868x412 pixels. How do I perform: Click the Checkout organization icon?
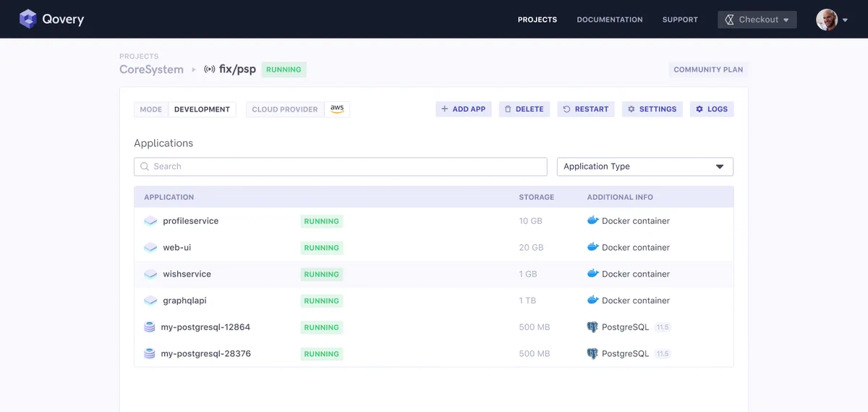[x=728, y=20]
